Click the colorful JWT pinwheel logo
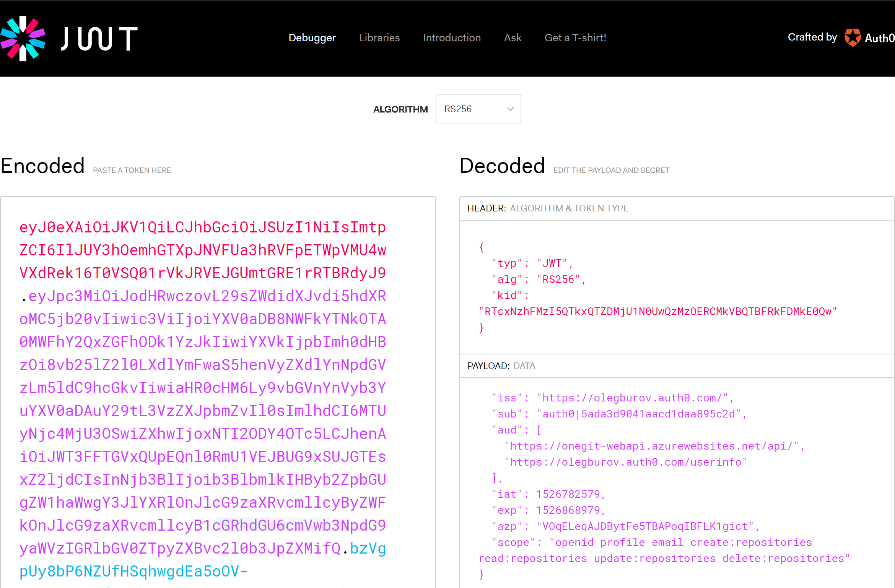The width and height of the screenshot is (895, 588). click(23, 38)
